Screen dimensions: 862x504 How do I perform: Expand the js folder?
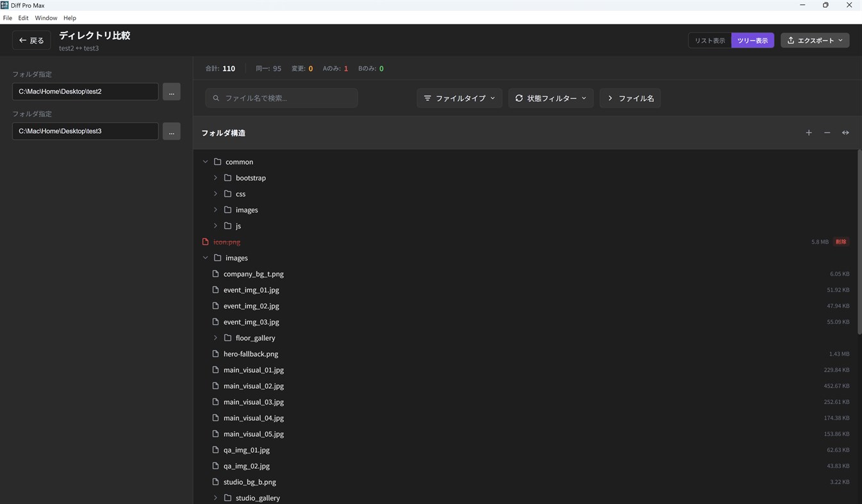point(215,226)
